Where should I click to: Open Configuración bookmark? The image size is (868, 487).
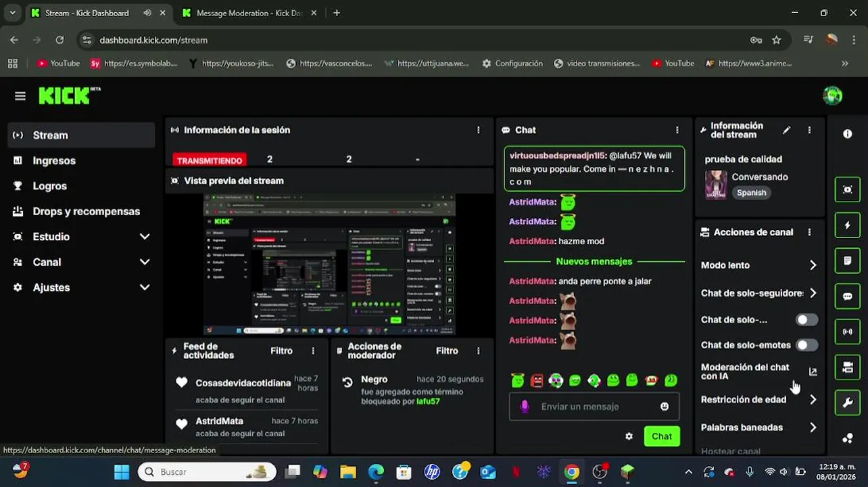click(x=512, y=64)
